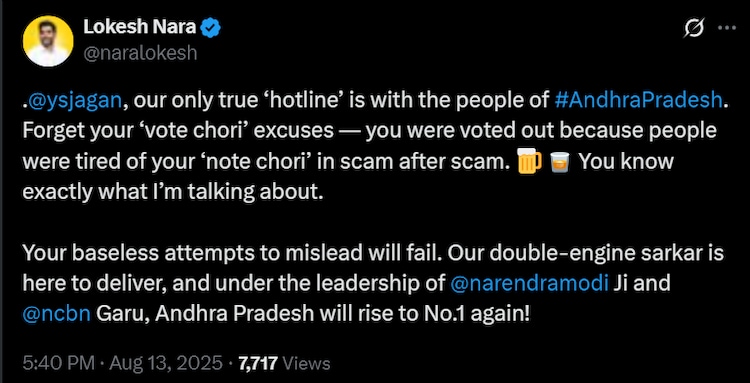The height and width of the screenshot is (383, 750).
Task: Click the 7,717 view count
Action: point(257,364)
